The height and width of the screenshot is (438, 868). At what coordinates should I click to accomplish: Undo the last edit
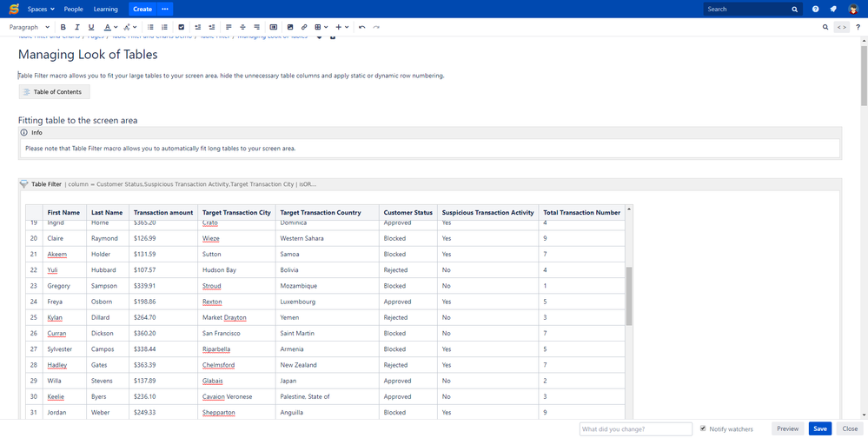click(x=362, y=27)
